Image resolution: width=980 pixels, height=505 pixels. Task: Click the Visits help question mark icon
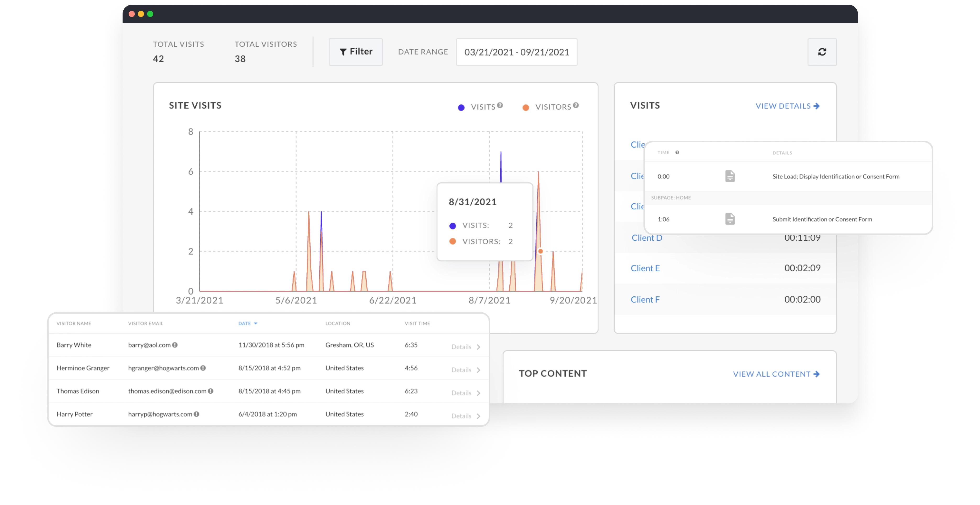[x=500, y=105]
